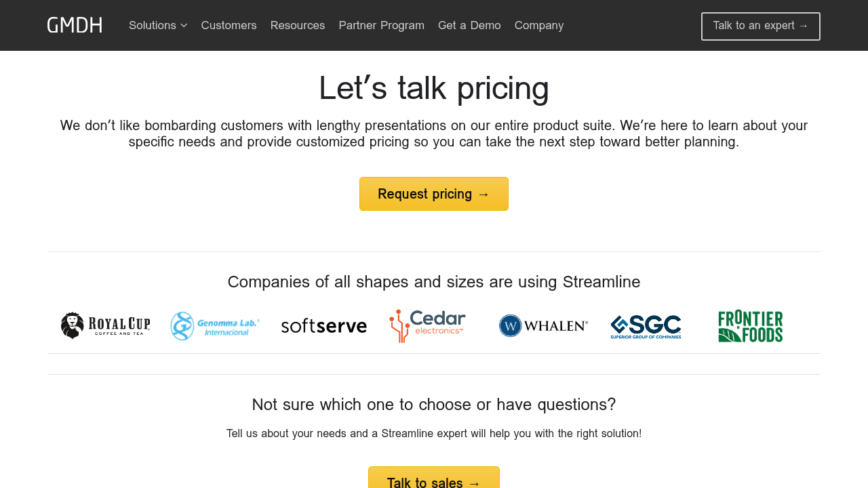Screen dimensions: 868x488
Task: Click the Cedar Electronics logo
Action: coord(428,326)
